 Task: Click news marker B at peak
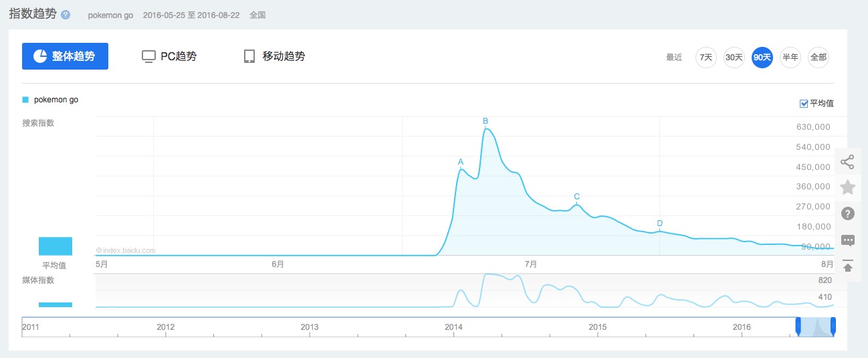click(x=485, y=121)
